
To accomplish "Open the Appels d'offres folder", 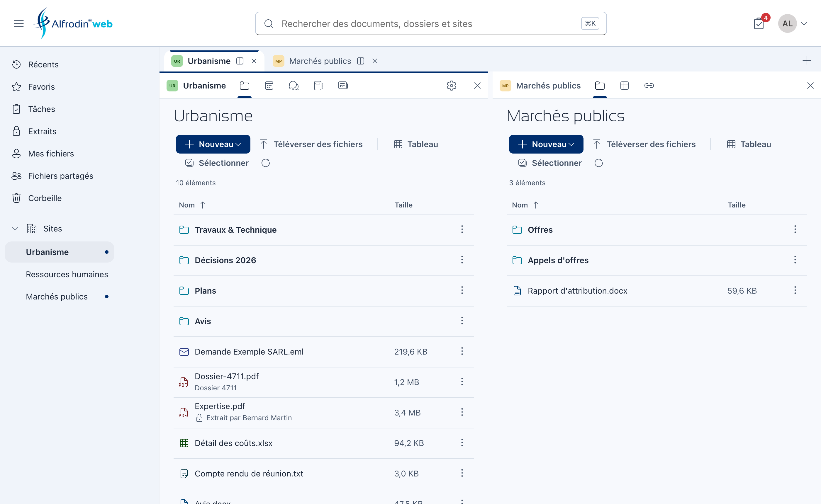I will coord(558,260).
